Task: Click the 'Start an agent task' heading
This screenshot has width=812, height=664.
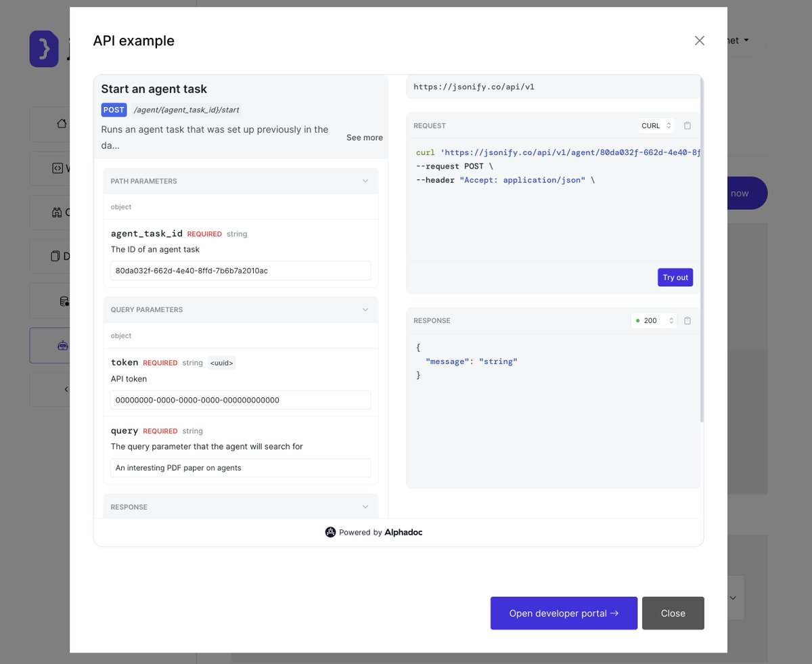Action: pyautogui.click(x=154, y=89)
